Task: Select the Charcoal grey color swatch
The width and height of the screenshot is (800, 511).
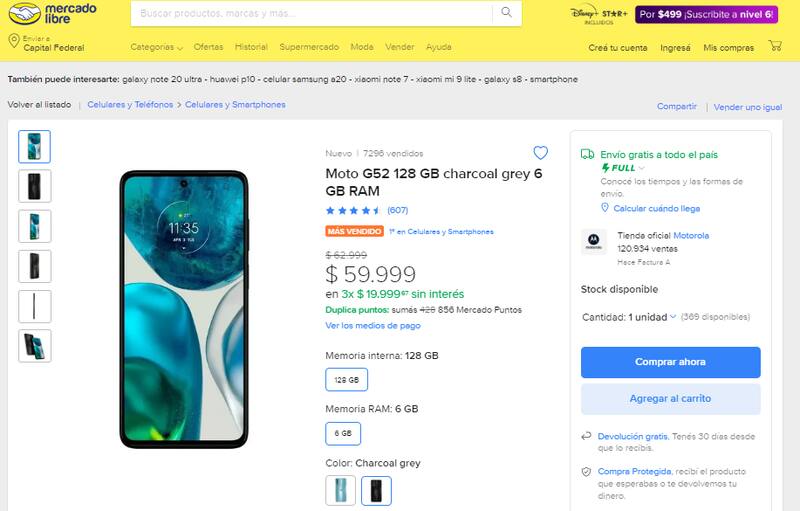Action: (x=376, y=490)
